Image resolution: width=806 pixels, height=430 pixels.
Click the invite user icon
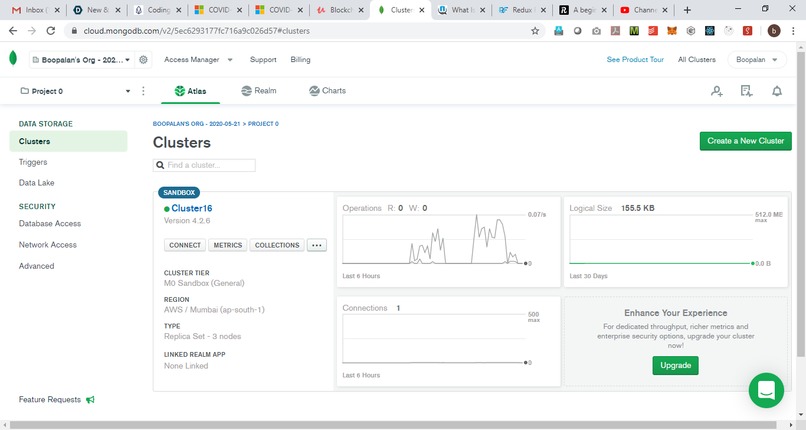point(717,91)
